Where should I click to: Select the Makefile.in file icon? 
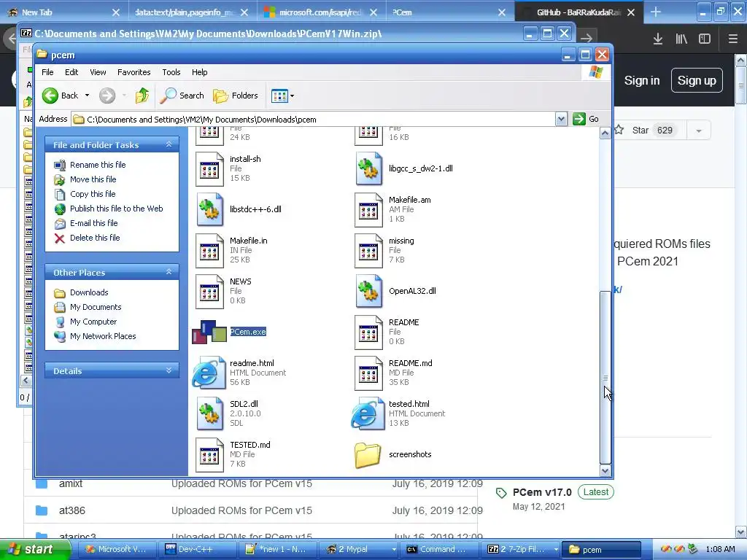coord(209,251)
